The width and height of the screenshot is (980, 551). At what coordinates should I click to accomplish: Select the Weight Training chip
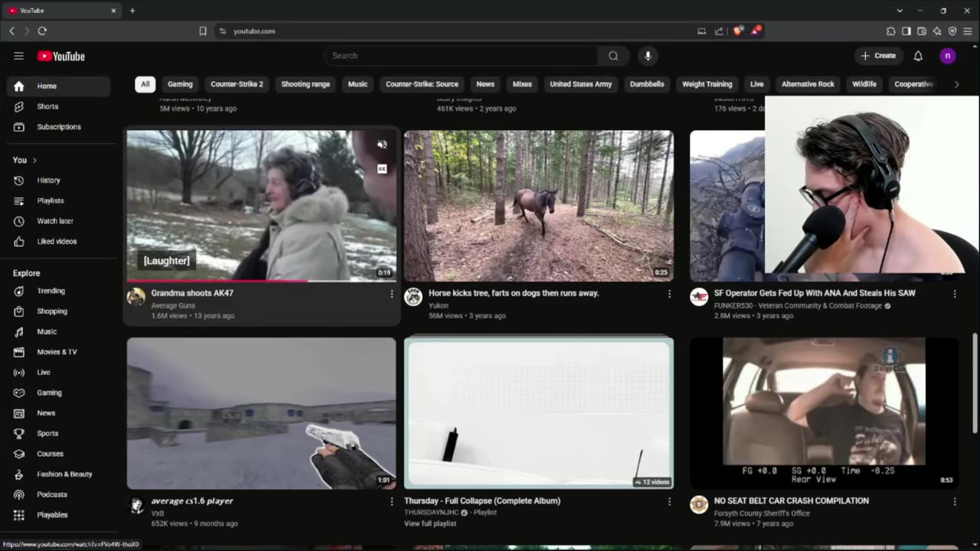[707, 84]
